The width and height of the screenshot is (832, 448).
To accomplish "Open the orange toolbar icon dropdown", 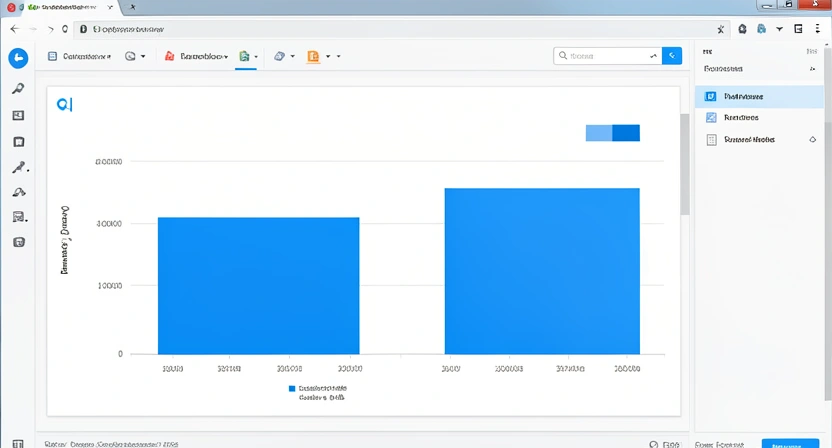I will (x=327, y=57).
